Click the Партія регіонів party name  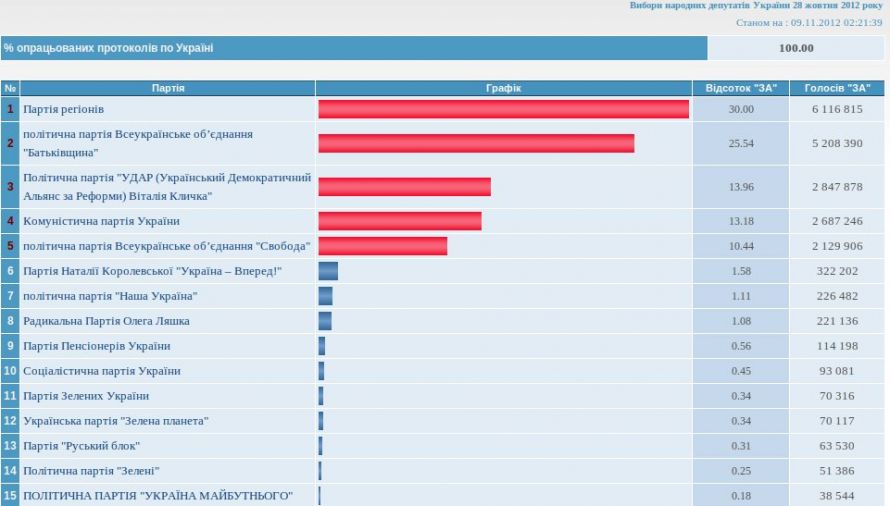click(64, 109)
